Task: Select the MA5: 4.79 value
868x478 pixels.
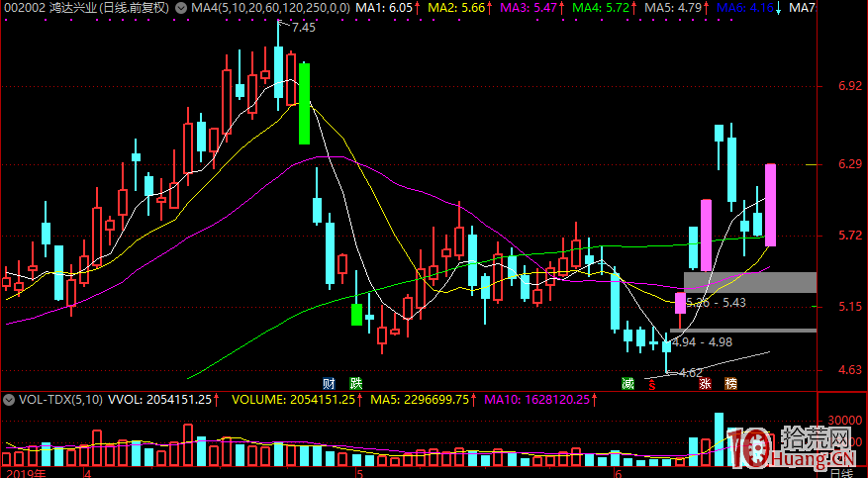Action: click(x=671, y=8)
